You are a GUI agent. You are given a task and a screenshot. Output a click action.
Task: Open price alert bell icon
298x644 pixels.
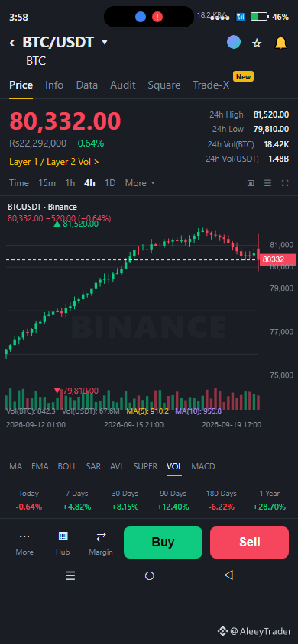(x=280, y=43)
